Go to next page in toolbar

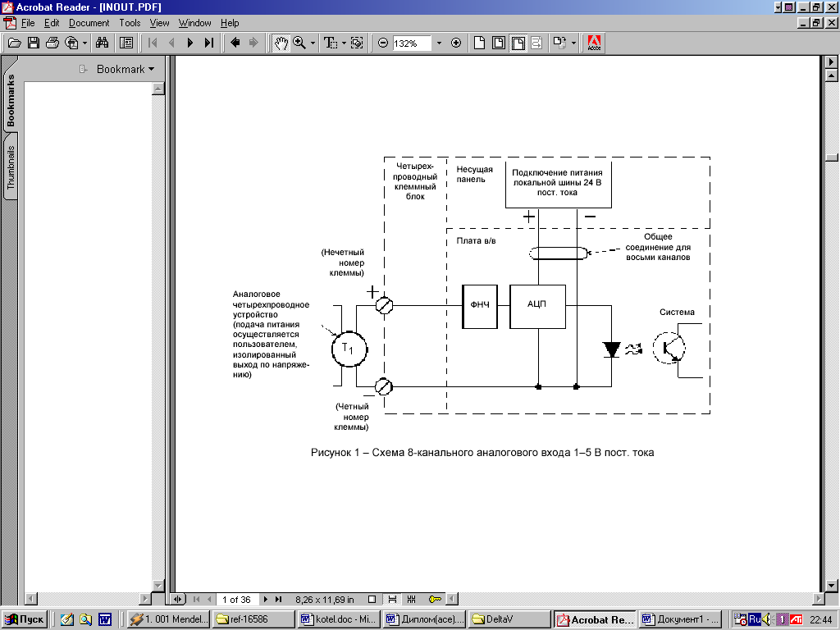190,43
